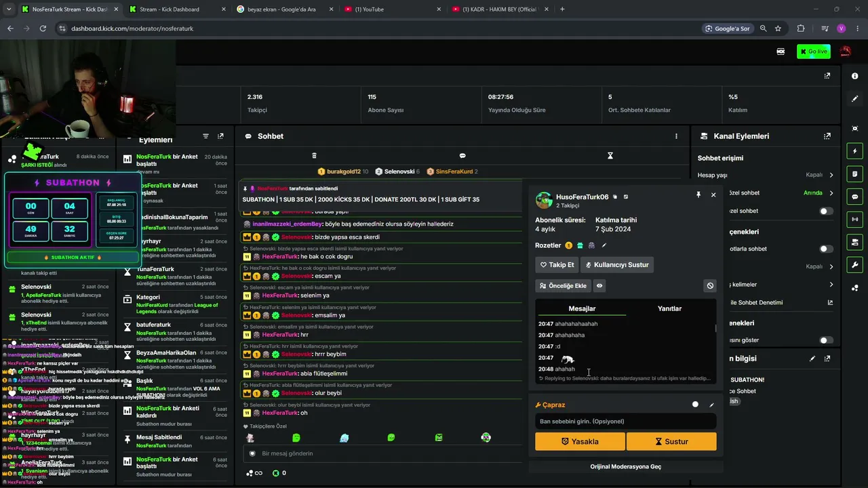Click the Ban sebebini girin reason field
Screen dimensions: 868x488
tap(625, 422)
